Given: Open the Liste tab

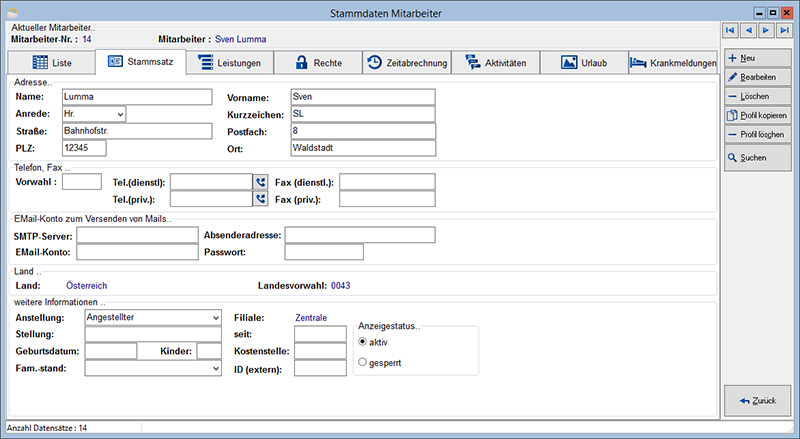Looking at the screenshot, I should [52, 63].
